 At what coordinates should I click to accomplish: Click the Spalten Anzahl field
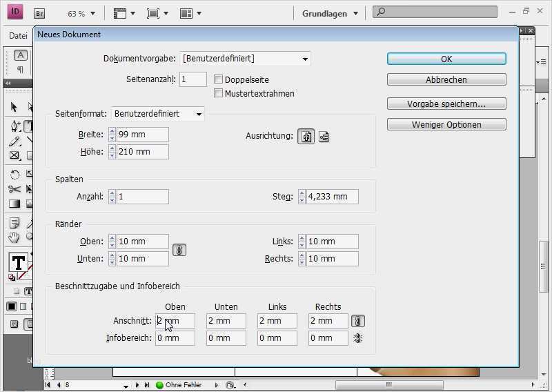click(x=143, y=197)
